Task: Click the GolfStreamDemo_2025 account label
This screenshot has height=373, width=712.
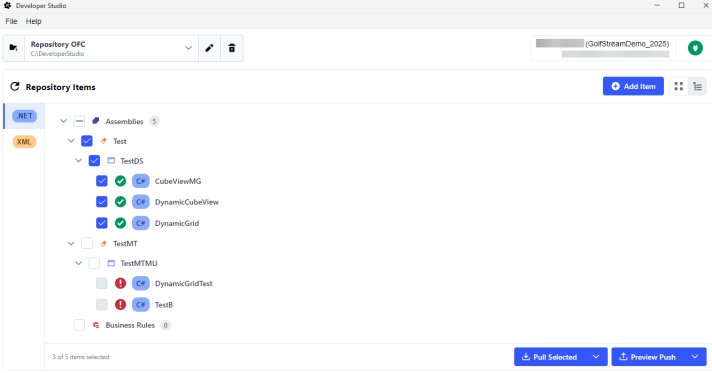Action: (627, 44)
